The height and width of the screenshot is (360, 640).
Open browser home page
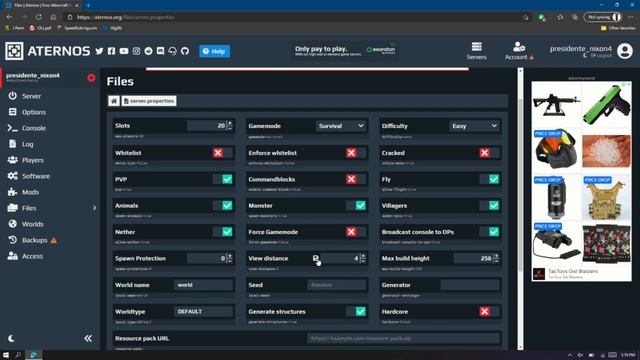click(53, 17)
